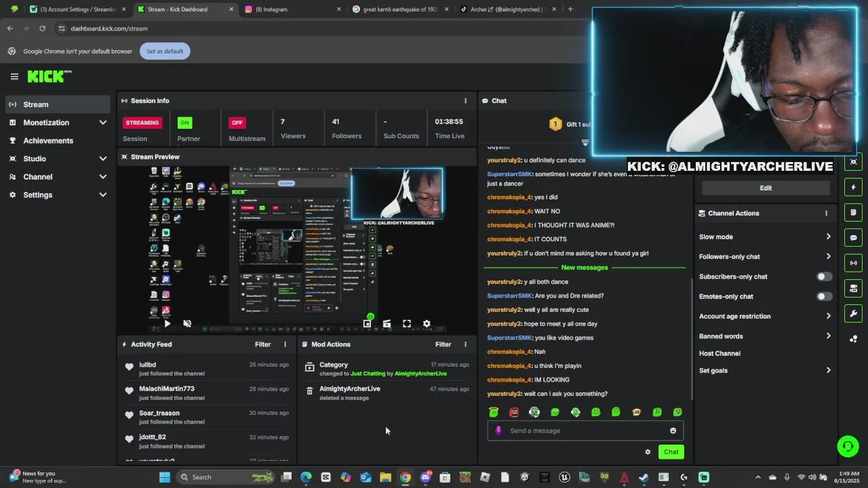Screen dimensions: 868x488
Task: Pop out the stream preview
Action: (x=367, y=324)
